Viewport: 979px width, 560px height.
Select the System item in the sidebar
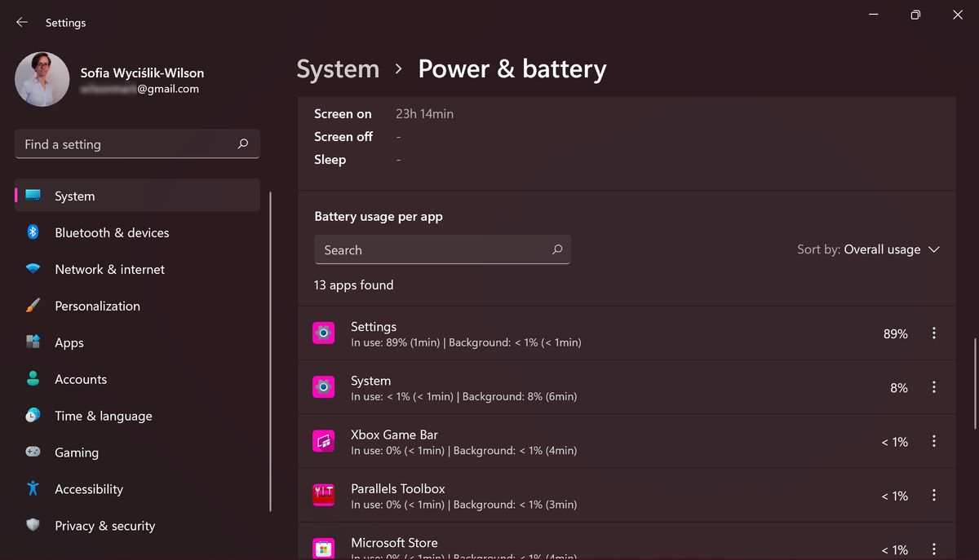(74, 196)
